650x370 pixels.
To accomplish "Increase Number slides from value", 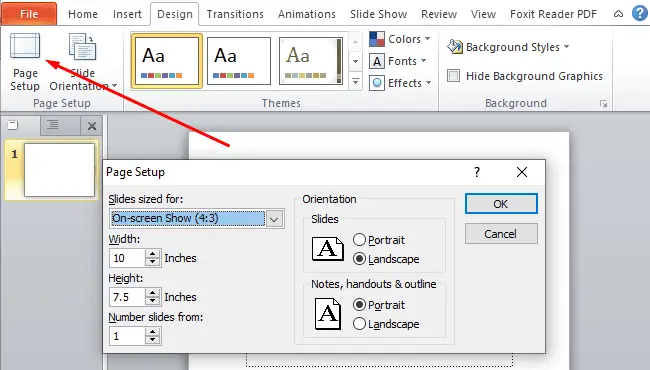I will [x=153, y=331].
